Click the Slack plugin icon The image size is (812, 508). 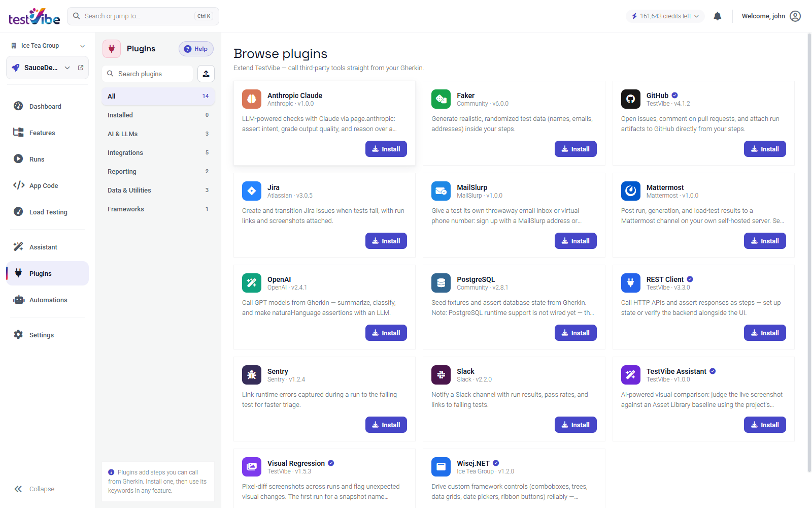tap(441, 375)
